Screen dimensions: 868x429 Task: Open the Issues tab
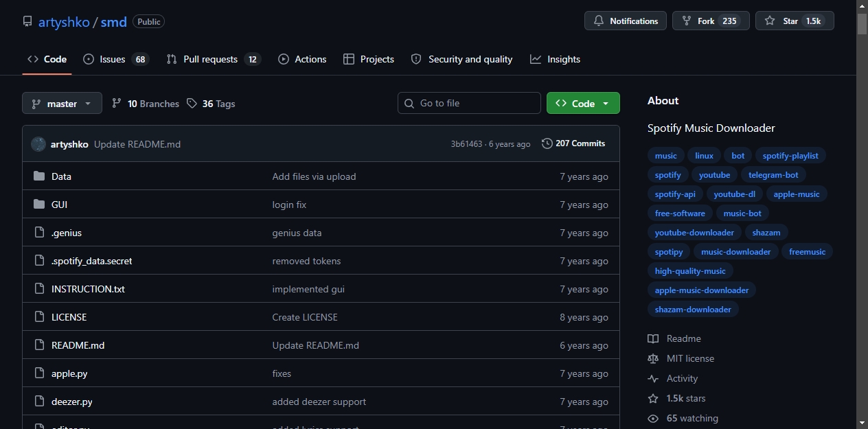(x=116, y=59)
